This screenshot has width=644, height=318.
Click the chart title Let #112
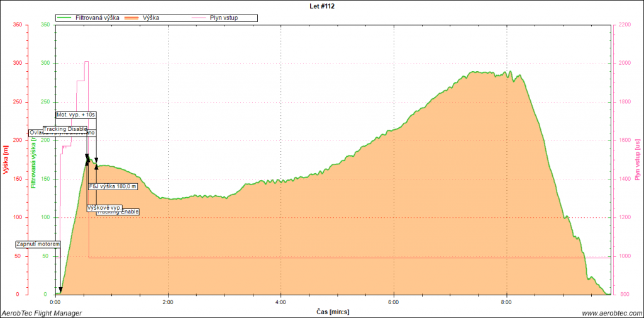pos(321,5)
